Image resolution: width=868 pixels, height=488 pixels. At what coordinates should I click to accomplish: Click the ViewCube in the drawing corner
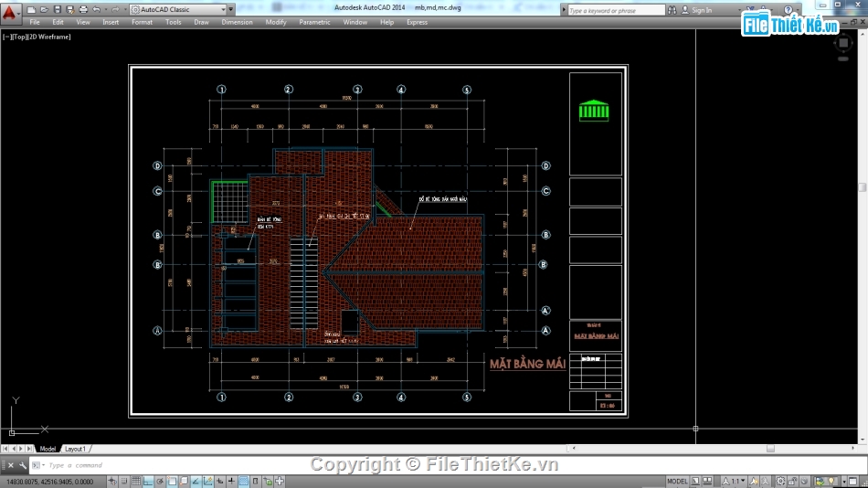[x=843, y=43]
